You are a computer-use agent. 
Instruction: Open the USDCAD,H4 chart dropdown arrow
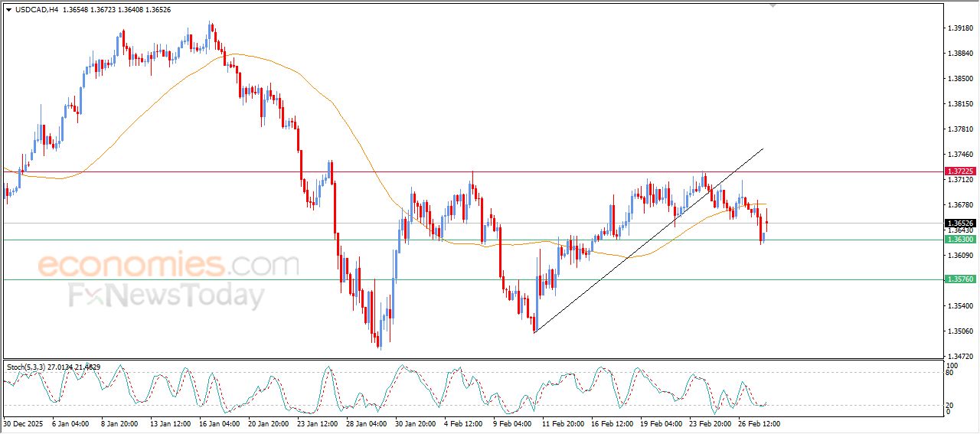(x=8, y=10)
